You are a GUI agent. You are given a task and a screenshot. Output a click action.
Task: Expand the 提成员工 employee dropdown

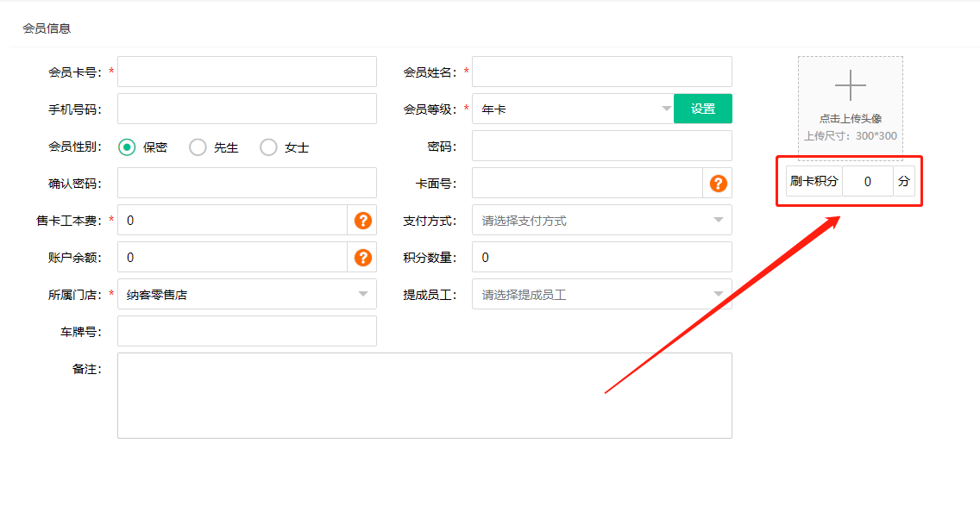[x=601, y=295]
